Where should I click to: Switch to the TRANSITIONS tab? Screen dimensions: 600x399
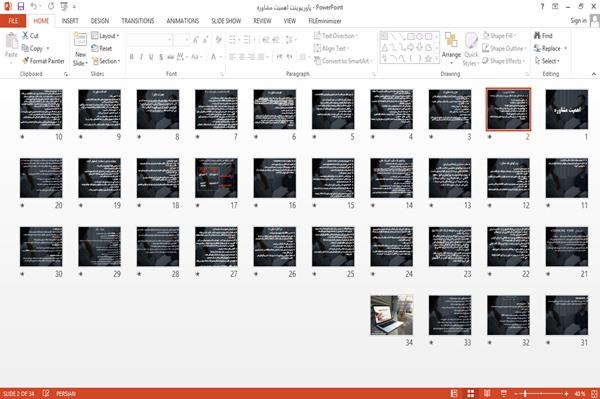pos(138,21)
